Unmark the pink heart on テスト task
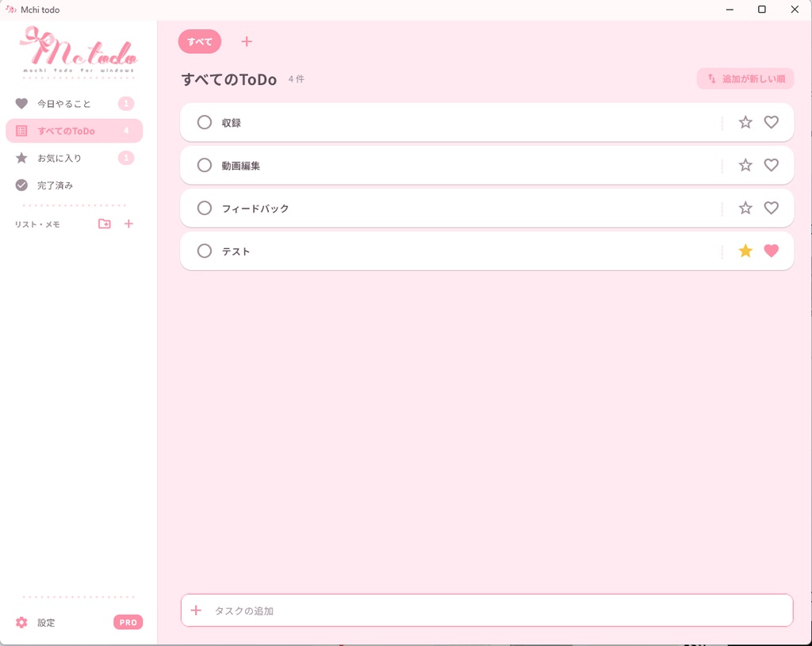The height and width of the screenshot is (646, 812). pos(771,251)
